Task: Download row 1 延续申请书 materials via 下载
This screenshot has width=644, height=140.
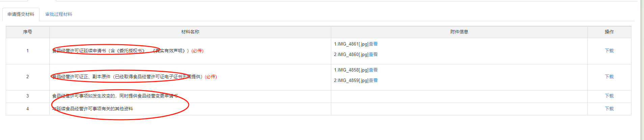Action: 609,51
